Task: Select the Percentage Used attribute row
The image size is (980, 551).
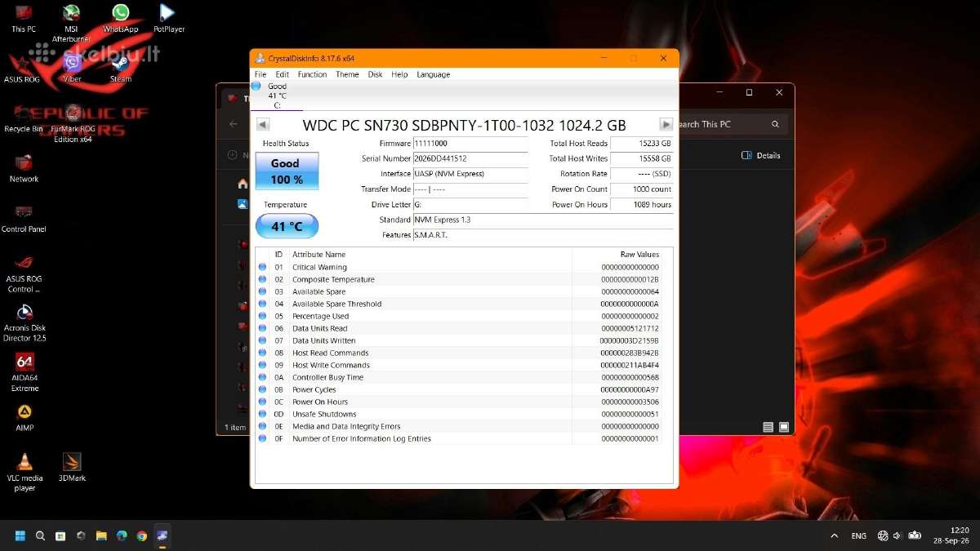Action: click(464, 316)
